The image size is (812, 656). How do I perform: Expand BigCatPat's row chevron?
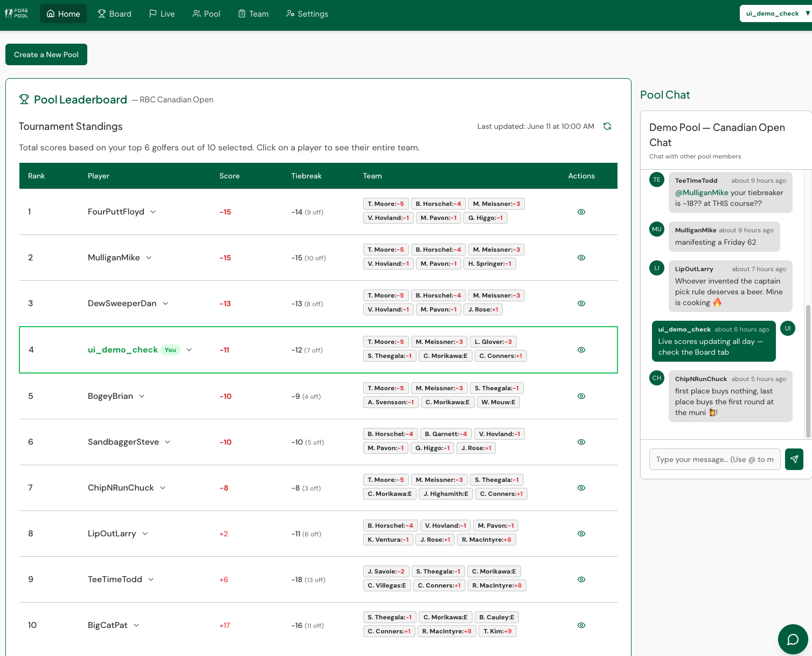136,625
